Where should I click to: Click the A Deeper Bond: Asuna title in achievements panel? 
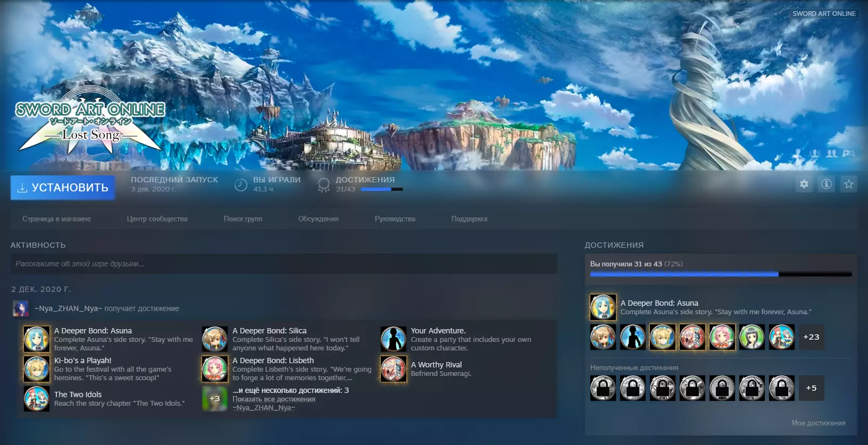(x=660, y=303)
